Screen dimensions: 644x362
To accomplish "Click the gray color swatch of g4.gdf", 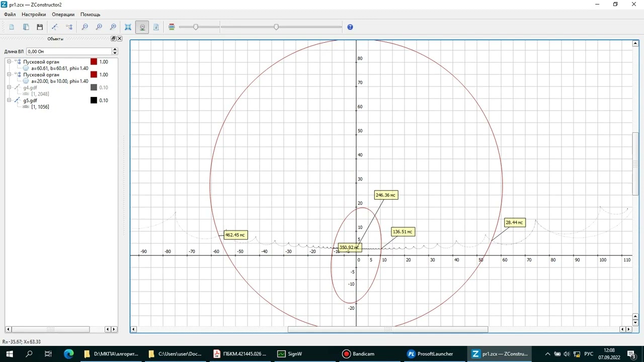I will (94, 87).
